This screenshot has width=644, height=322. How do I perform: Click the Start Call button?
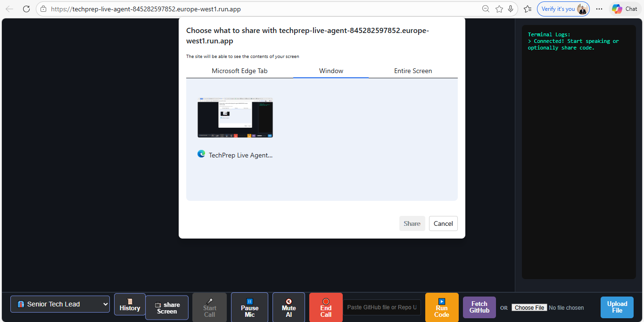(209, 307)
